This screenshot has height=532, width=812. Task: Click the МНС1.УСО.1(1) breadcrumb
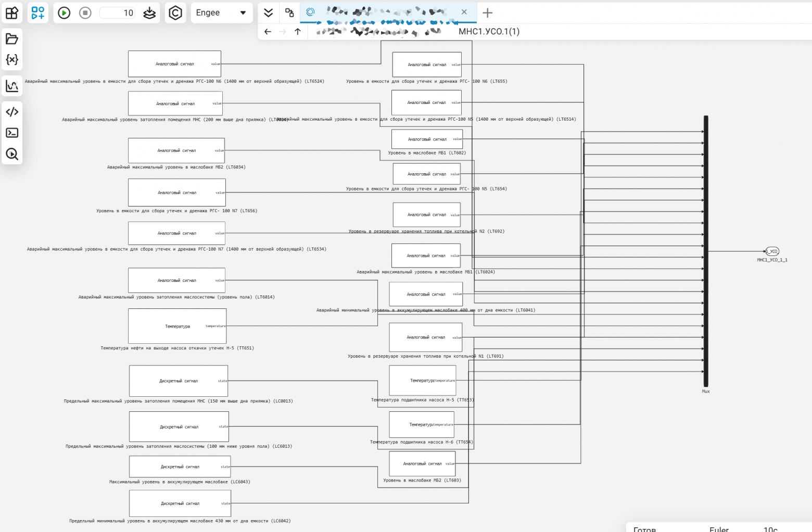489,32
